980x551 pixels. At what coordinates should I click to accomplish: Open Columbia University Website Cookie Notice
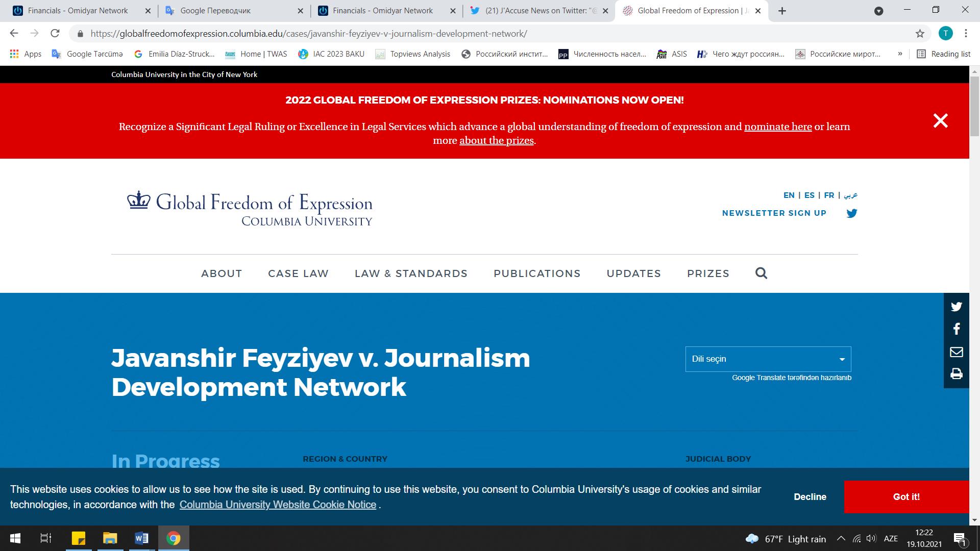[x=278, y=505]
